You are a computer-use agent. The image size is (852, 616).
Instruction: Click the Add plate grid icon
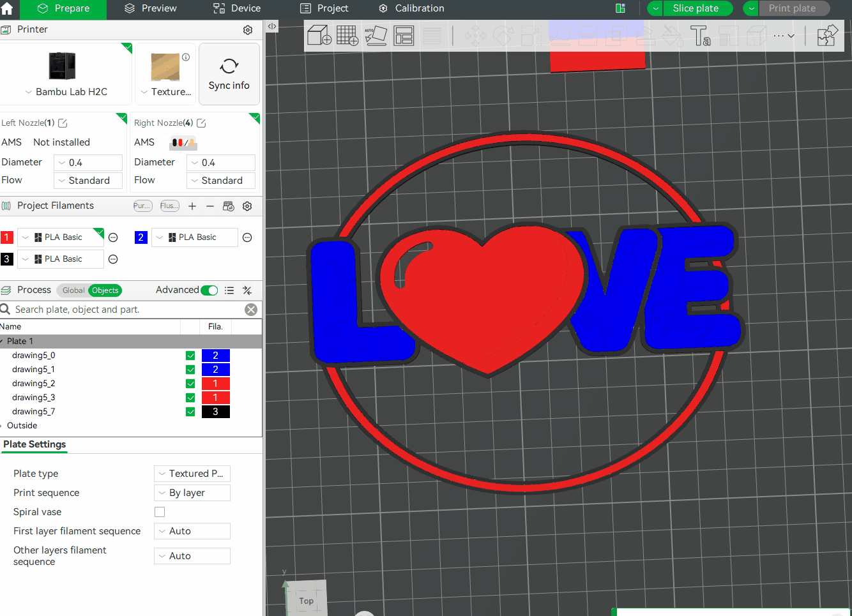[x=347, y=35]
